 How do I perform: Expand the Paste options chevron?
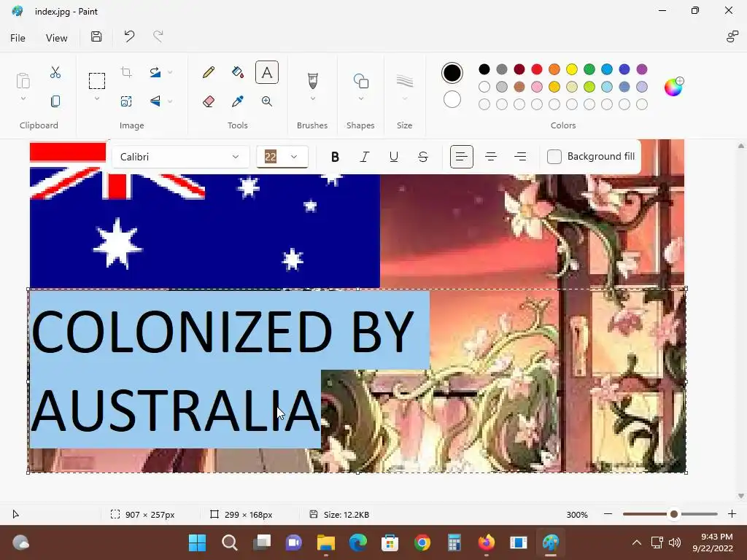(23, 98)
